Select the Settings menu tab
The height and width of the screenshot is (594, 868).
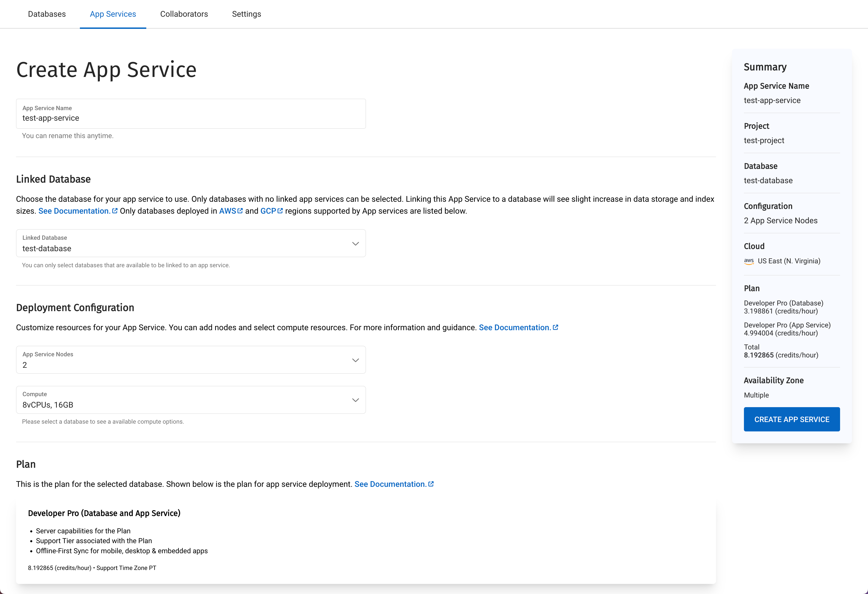point(247,14)
